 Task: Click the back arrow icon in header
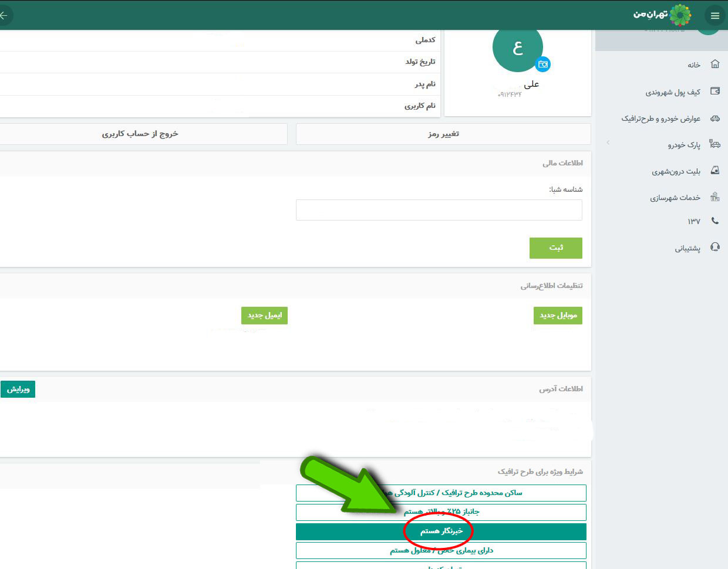coord(4,16)
